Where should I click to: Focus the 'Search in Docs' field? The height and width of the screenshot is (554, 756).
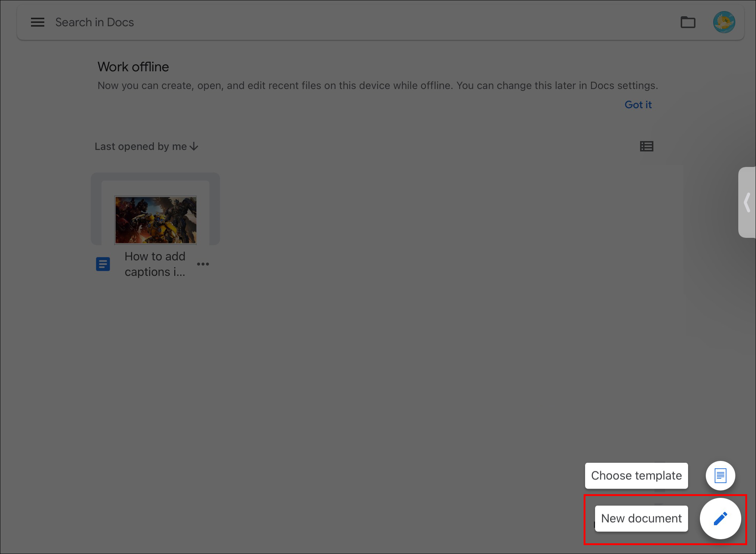coord(94,22)
